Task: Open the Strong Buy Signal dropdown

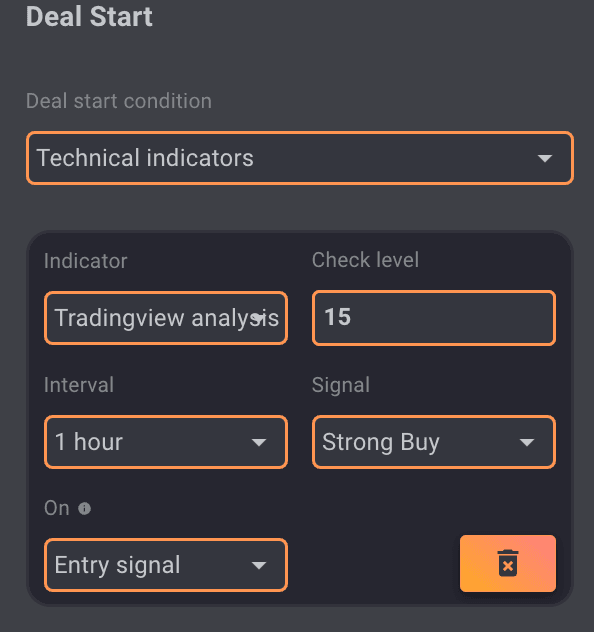Action: [x=434, y=442]
